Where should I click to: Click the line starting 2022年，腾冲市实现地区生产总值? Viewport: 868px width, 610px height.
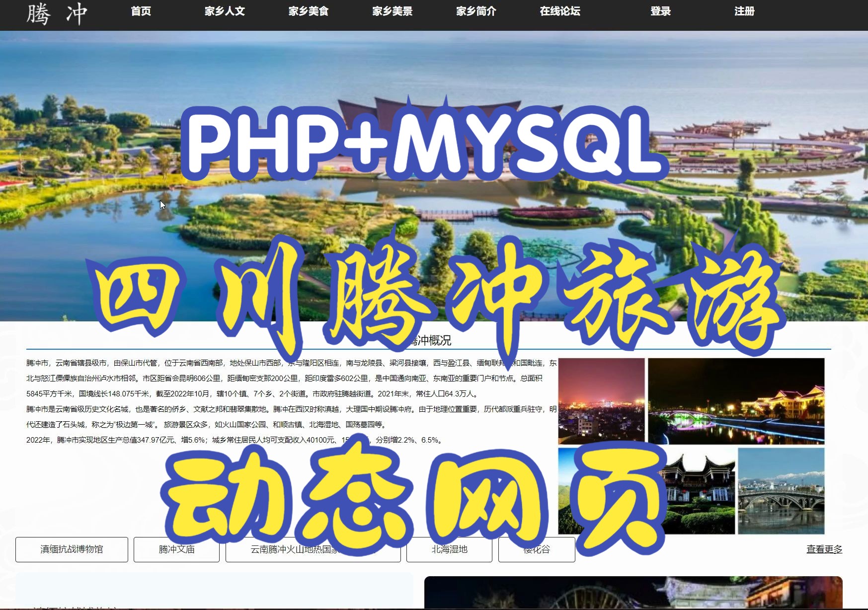[x=235, y=440]
